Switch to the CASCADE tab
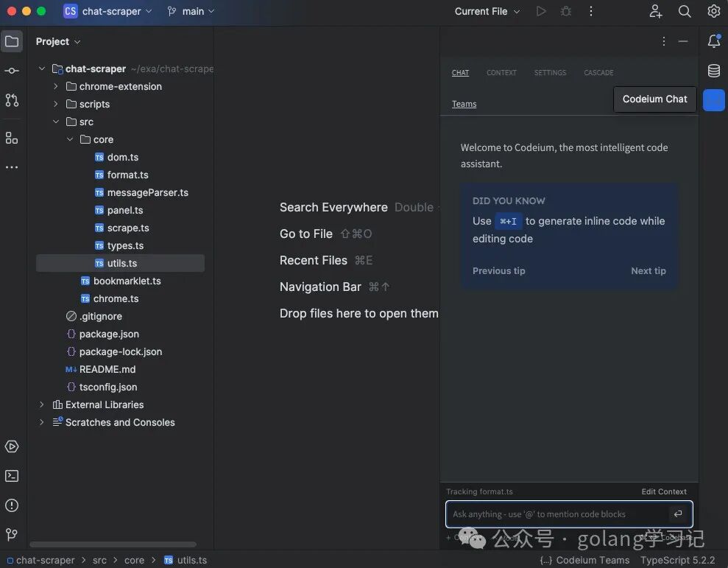The width and height of the screenshot is (728, 568). (x=598, y=73)
